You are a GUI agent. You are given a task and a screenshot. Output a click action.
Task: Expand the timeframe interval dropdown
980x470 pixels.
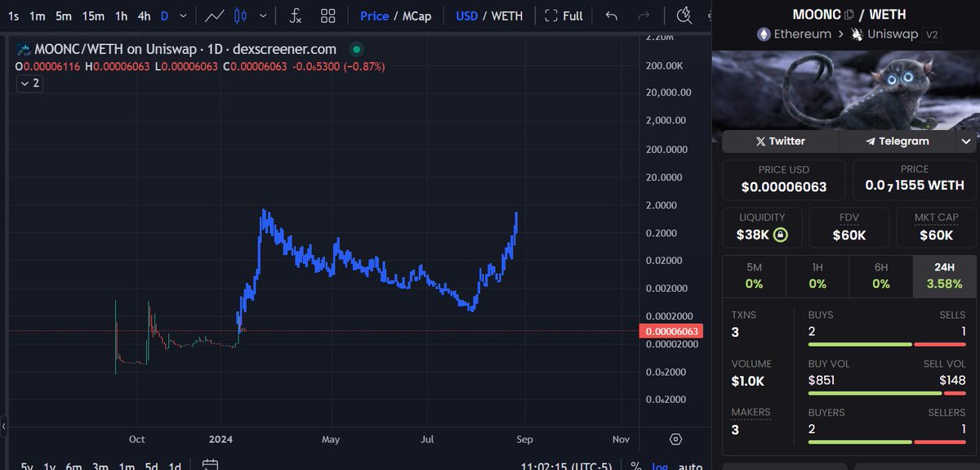(185, 16)
